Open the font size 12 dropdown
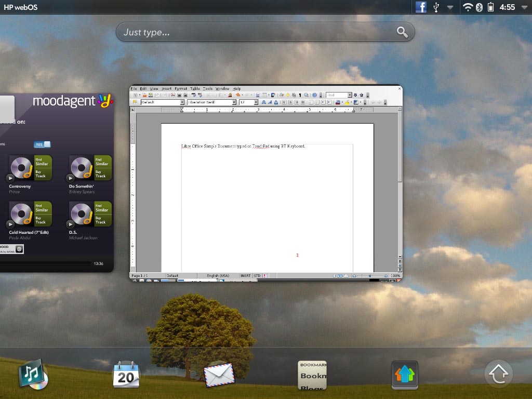This screenshot has height=399, width=532. point(256,102)
